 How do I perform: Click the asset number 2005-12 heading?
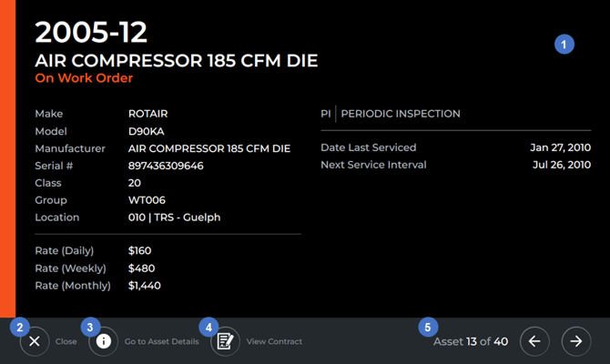point(91,32)
